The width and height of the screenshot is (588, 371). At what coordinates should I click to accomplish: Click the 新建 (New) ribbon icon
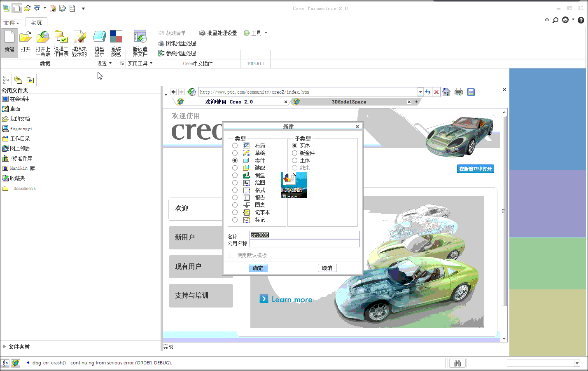point(9,42)
